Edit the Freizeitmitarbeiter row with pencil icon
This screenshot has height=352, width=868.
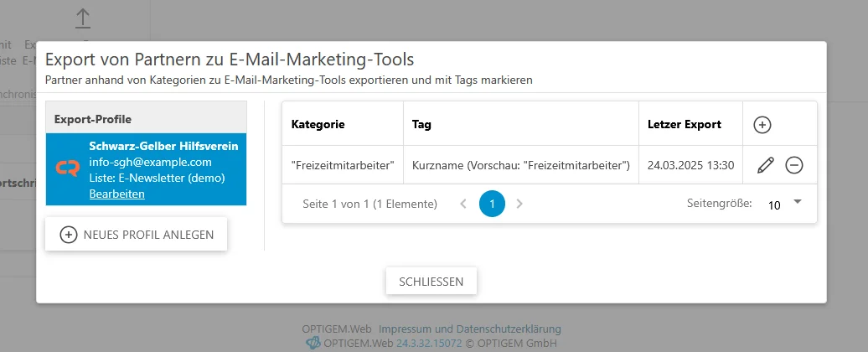(766, 165)
